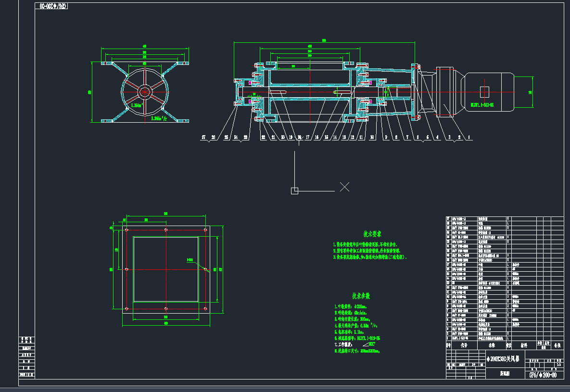The width and height of the screenshot is (570, 392).
Task: Select the 装配图 cell in title block
Action: click(x=505, y=373)
